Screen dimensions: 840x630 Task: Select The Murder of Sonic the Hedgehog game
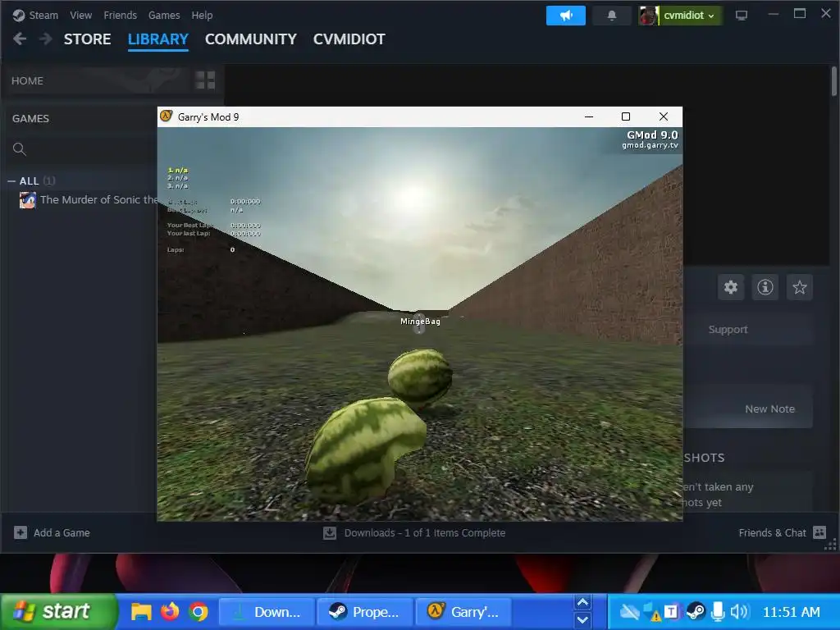pos(98,200)
